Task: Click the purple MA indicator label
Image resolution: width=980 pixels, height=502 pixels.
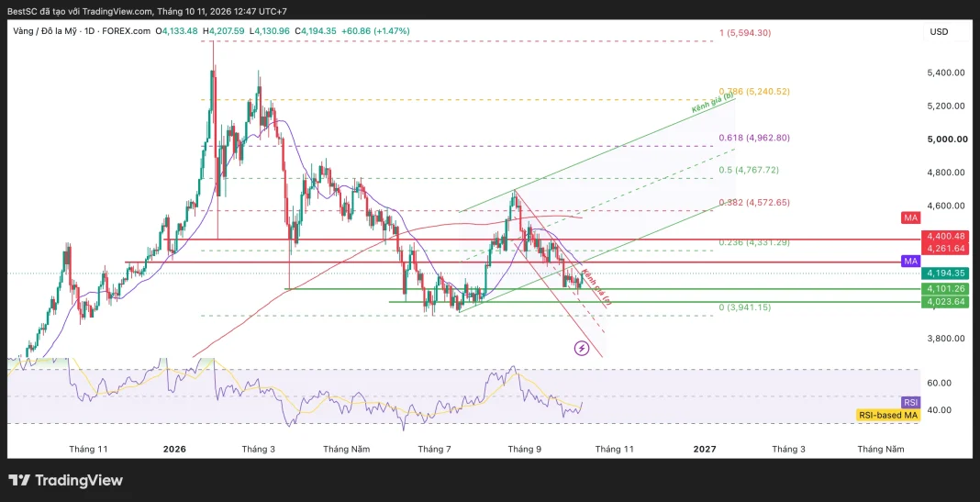Action: [909, 261]
